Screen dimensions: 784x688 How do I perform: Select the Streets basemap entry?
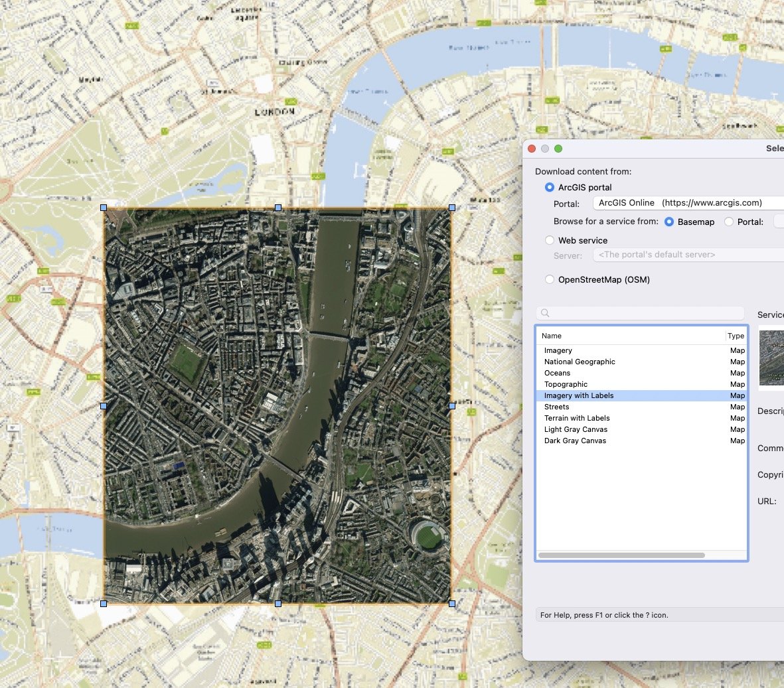pos(556,407)
